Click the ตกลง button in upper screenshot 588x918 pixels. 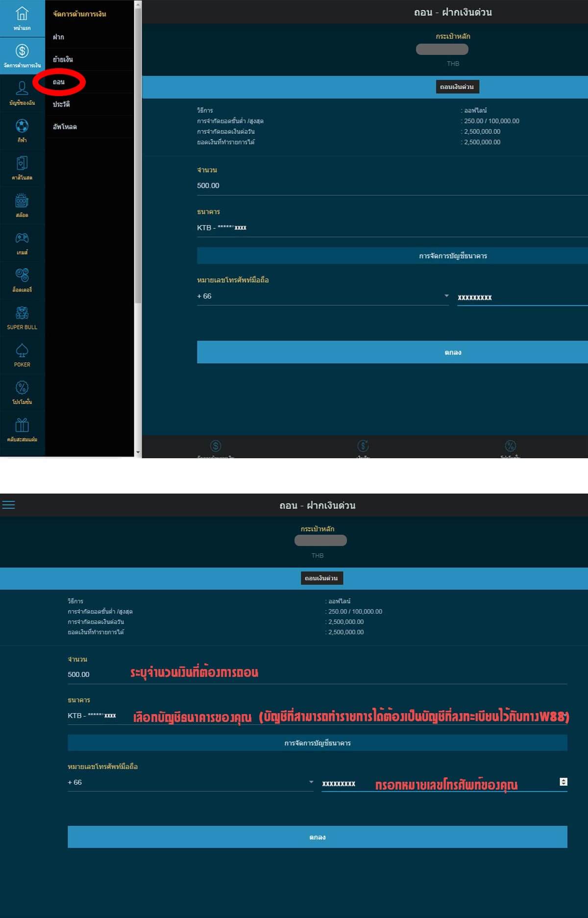tap(392, 352)
